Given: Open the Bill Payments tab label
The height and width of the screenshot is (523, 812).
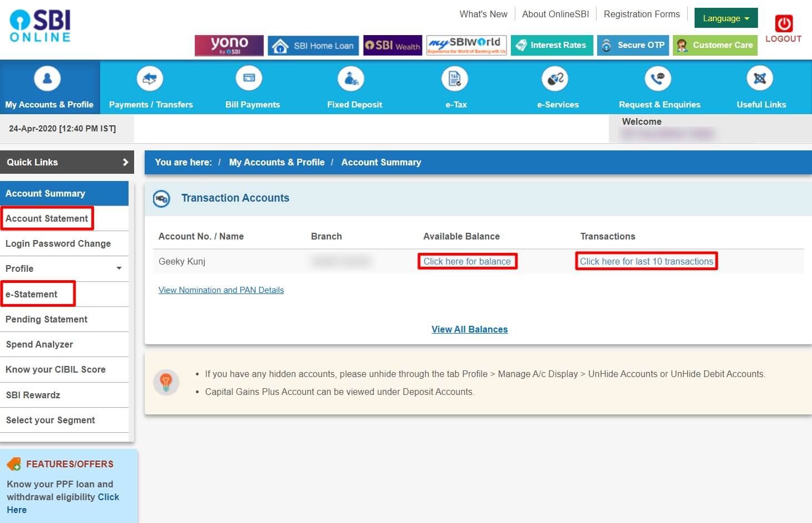Looking at the screenshot, I should 253,104.
